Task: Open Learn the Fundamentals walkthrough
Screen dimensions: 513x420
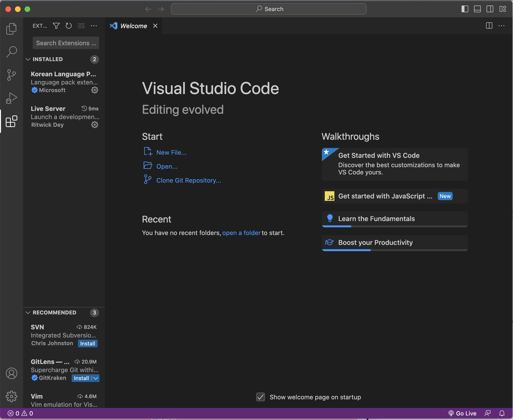Action: click(395, 219)
